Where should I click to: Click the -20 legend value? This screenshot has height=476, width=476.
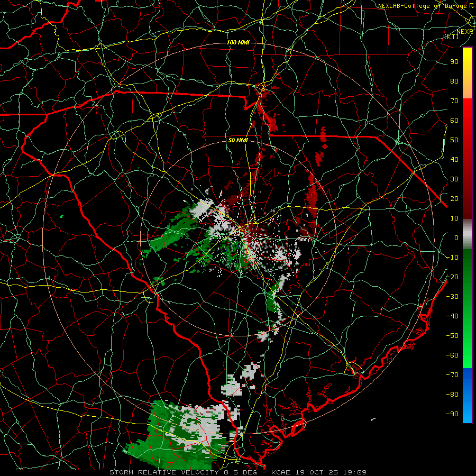(452, 277)
